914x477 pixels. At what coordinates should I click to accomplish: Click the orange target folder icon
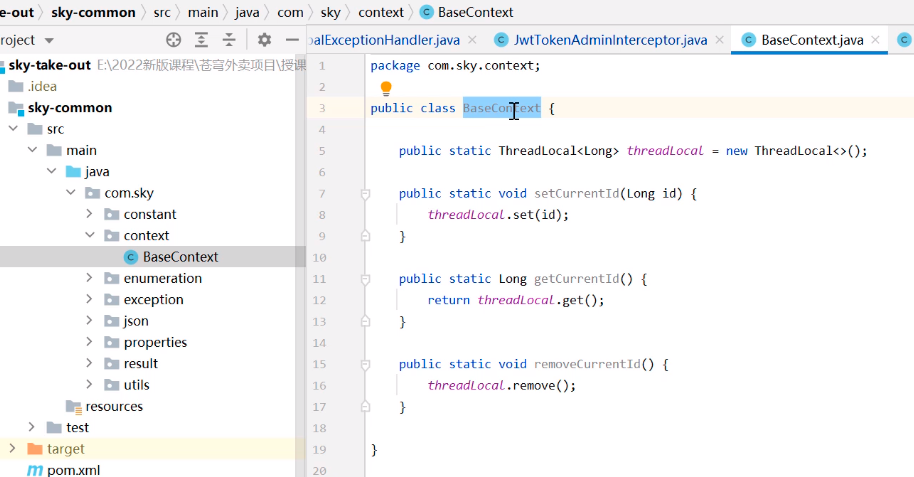[x=35, y=449]
